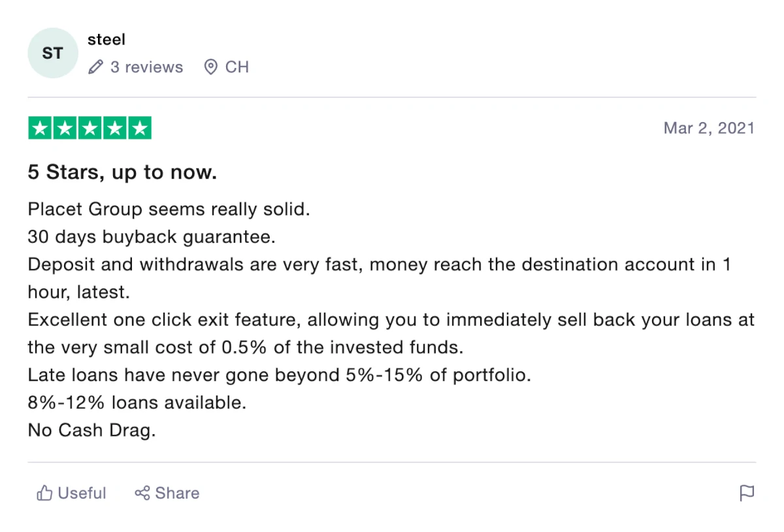The image size is (784, 532).
Task: Open the "3 reviews" link
Action: pyautogui.click(x=147, y=67)
